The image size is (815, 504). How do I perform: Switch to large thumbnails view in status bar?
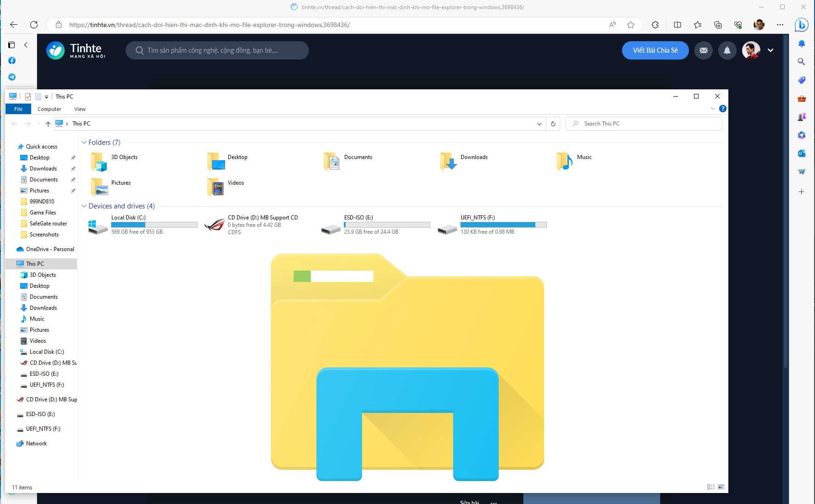pyautogui.click(x=721, y=487)
